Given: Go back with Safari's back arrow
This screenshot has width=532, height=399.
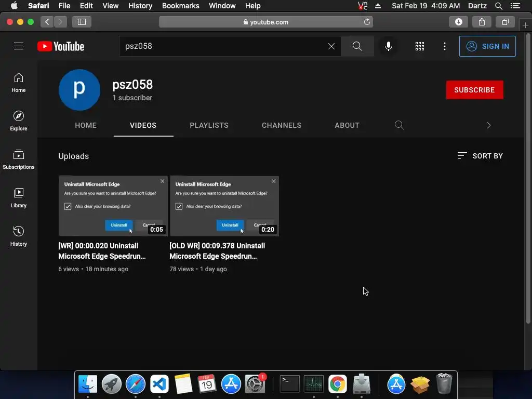Looking at the screenshot, I should (x=47, y=22).
